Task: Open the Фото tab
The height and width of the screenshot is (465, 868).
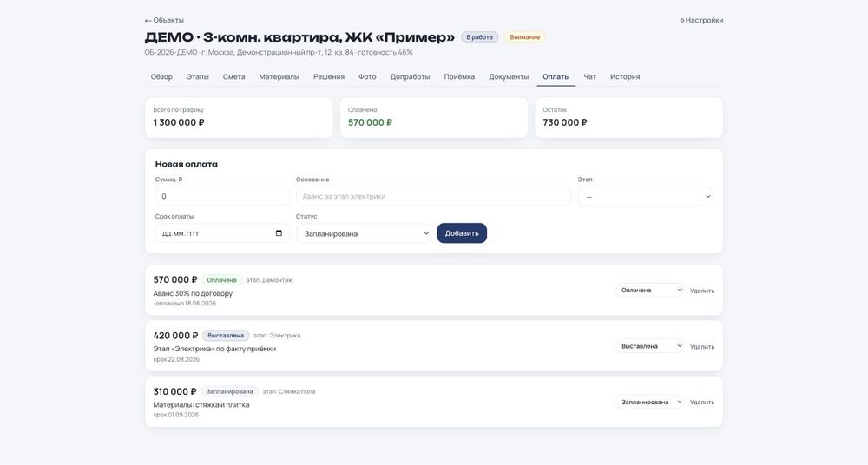Action: tap(367, 77)
